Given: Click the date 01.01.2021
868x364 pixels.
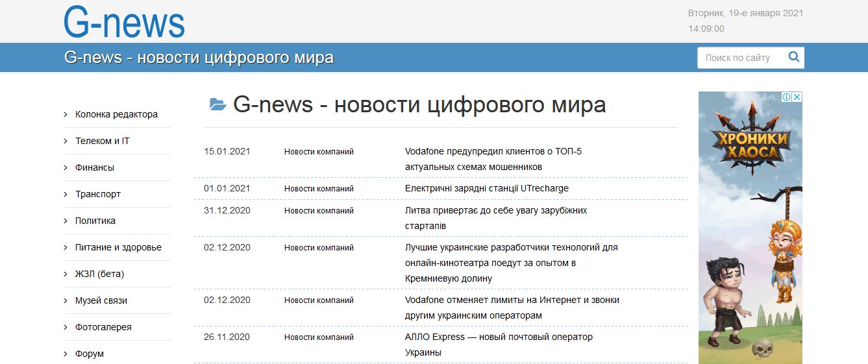Looking at the screenshot, I should [x=227, y=188].
